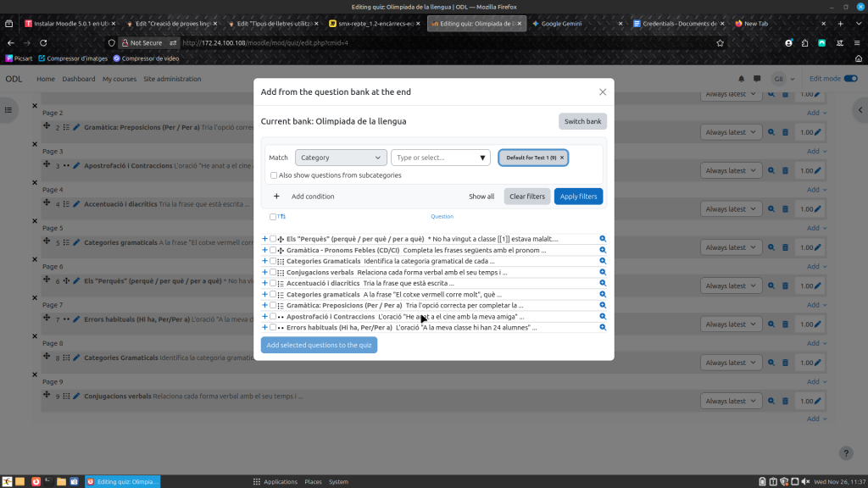Click the blue 'Apply filters' button

tap(578, 197)
